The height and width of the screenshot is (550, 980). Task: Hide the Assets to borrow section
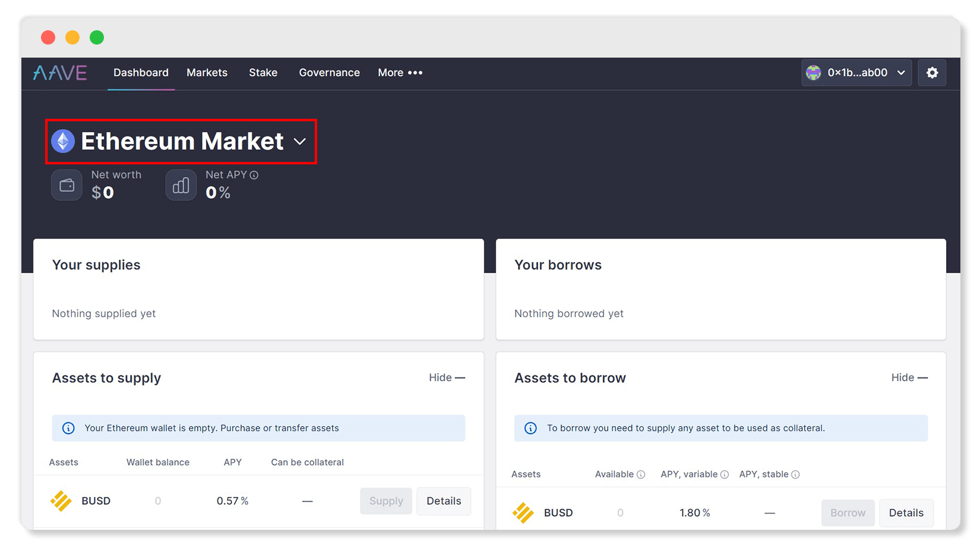[909, 378]
